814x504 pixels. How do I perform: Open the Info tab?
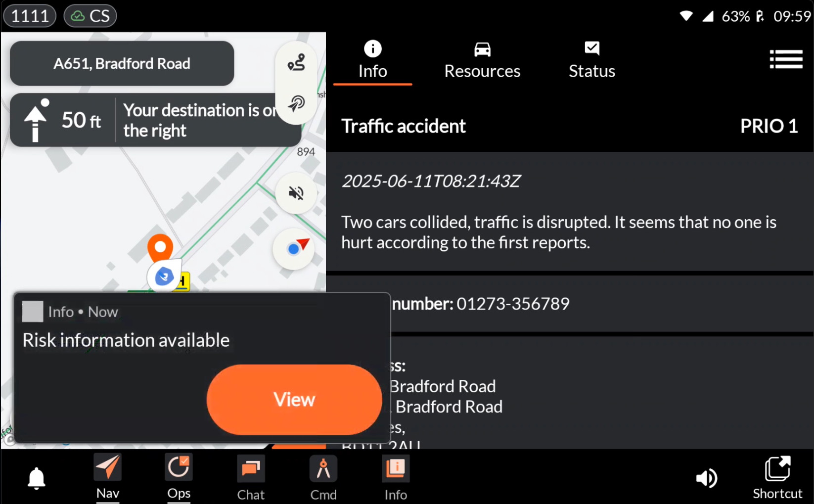point(372,60)
